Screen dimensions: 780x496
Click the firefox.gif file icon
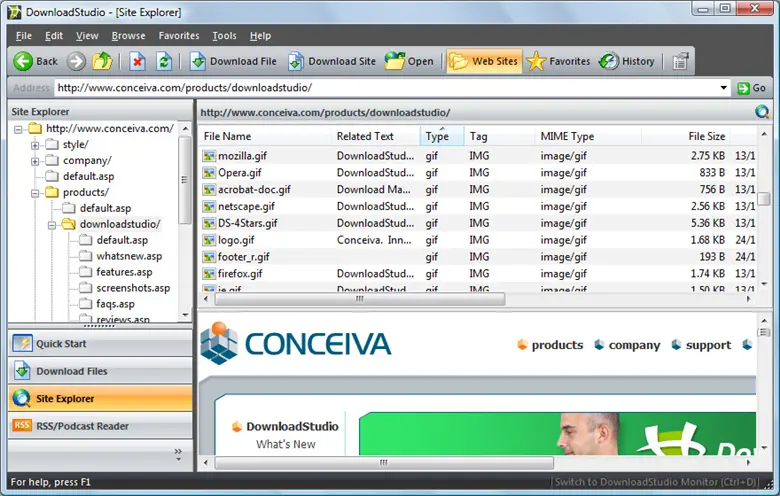[x=208, y=274]
